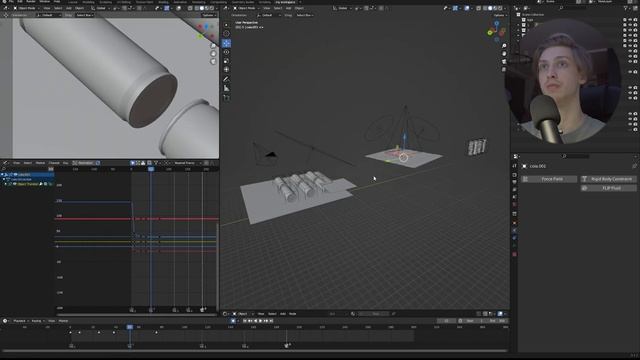Switch perspective/orthographic grid icon in main viewport
640x360 pixels.
pos(504,69)
